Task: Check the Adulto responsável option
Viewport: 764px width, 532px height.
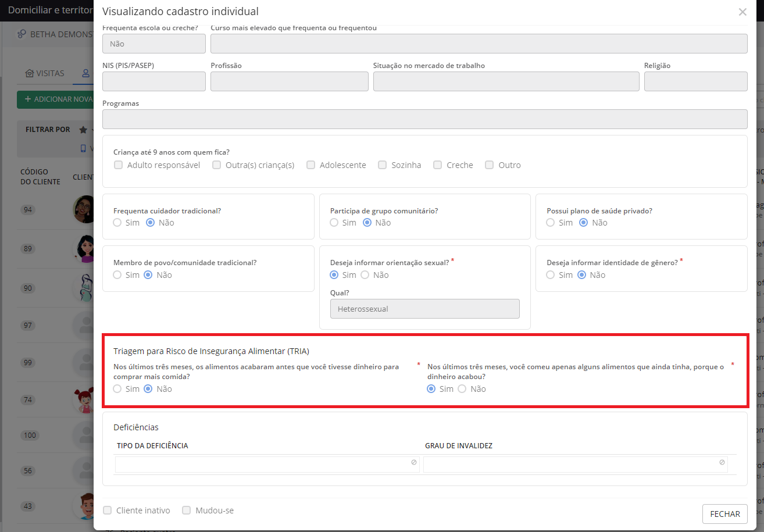Action: (x=119, y=165)
